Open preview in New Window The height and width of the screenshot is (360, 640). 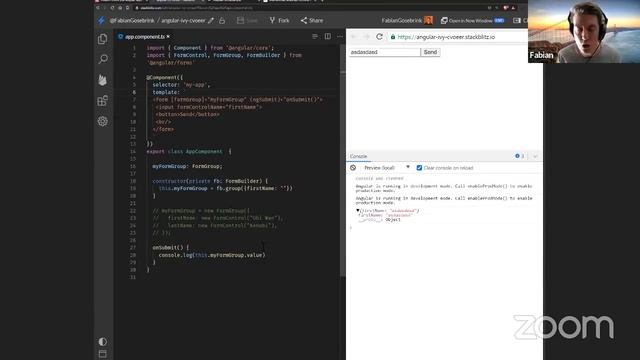point(472,20)
